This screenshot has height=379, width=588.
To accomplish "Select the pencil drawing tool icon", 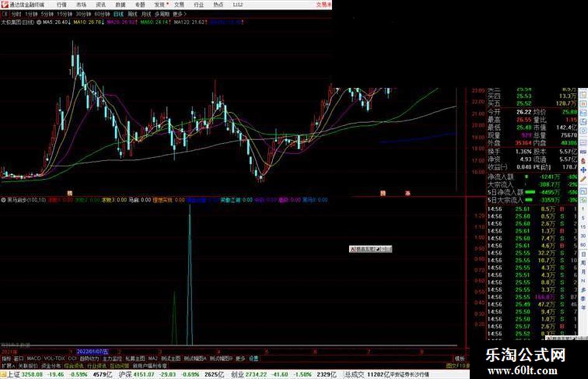I will point(583,180).
